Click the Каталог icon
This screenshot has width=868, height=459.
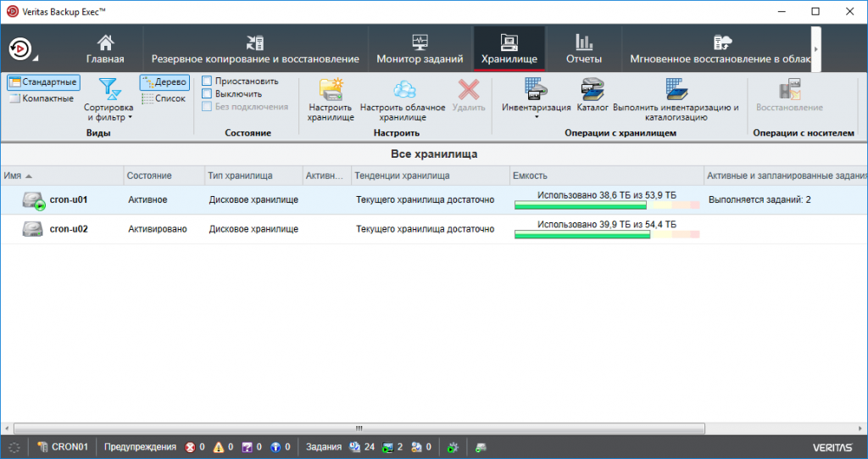pyautogui.click(x=593, y=89)
